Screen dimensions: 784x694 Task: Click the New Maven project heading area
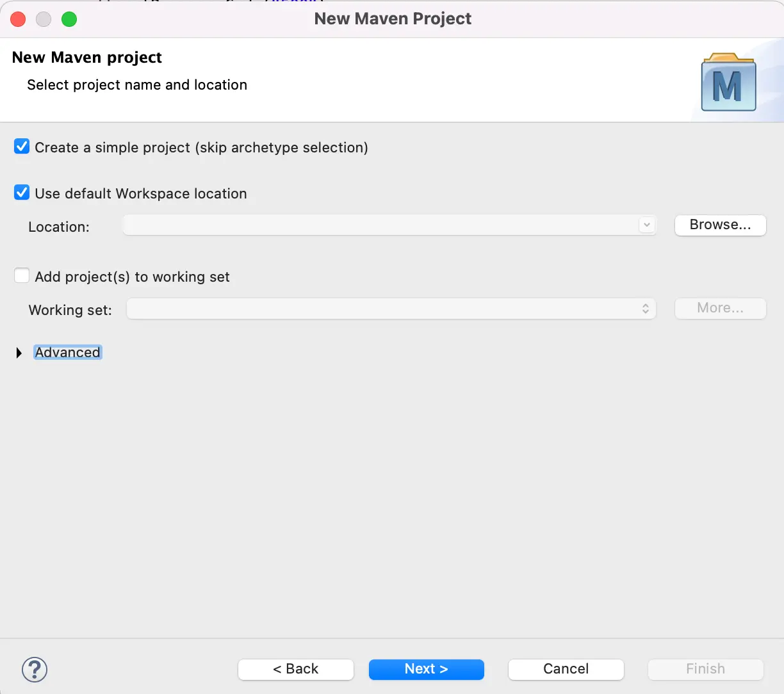tap(86, 57)
